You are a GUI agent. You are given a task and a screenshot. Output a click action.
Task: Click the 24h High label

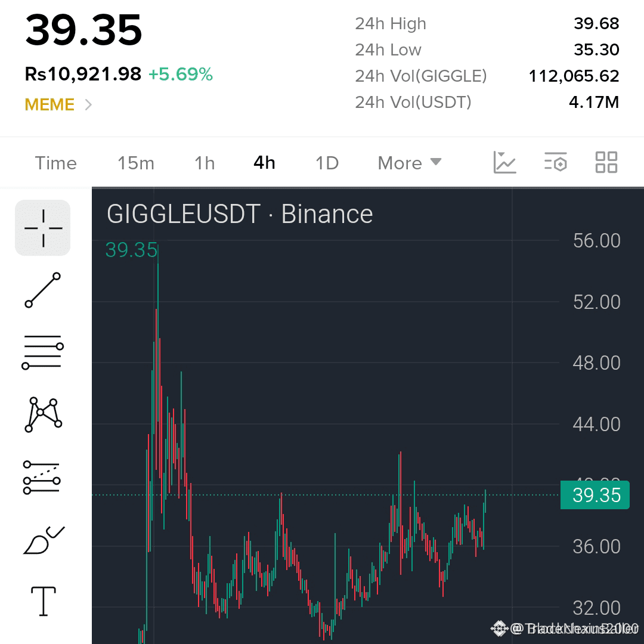391,24
